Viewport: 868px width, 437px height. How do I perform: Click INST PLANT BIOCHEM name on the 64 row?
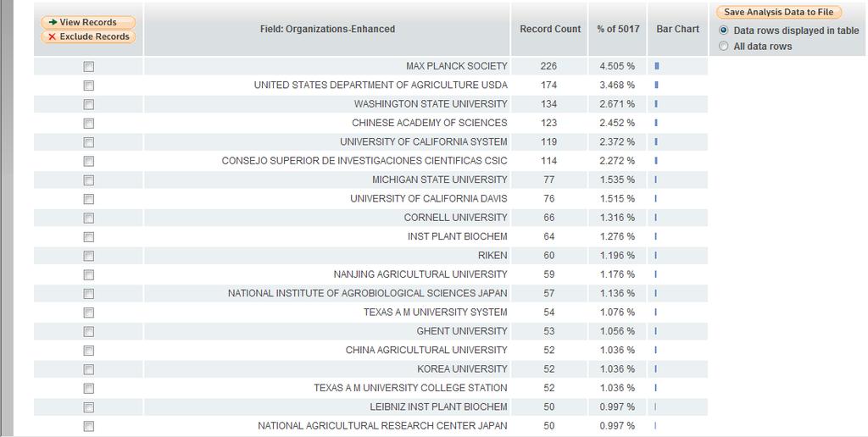point(457,236)
